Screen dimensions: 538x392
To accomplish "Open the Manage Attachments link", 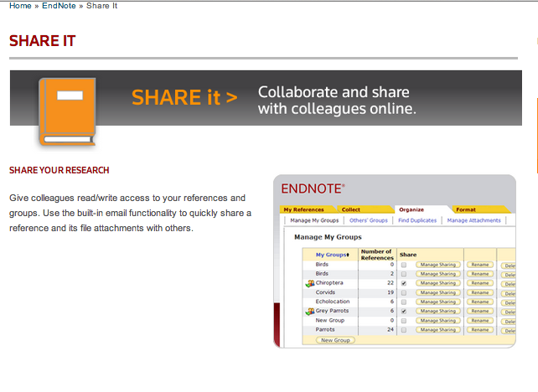I will click(x=473, y=220).
